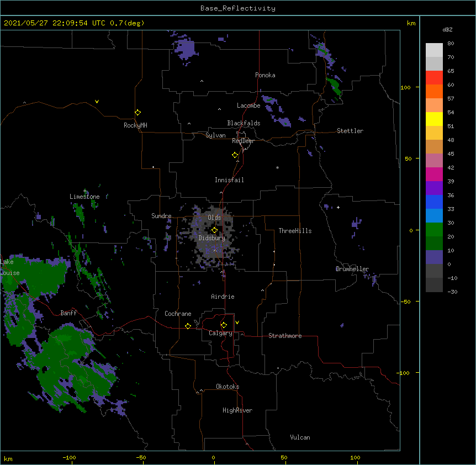Click the purple legend swatch below 39
The width and height of the screenshot is (476, 465).
point(434,188)
